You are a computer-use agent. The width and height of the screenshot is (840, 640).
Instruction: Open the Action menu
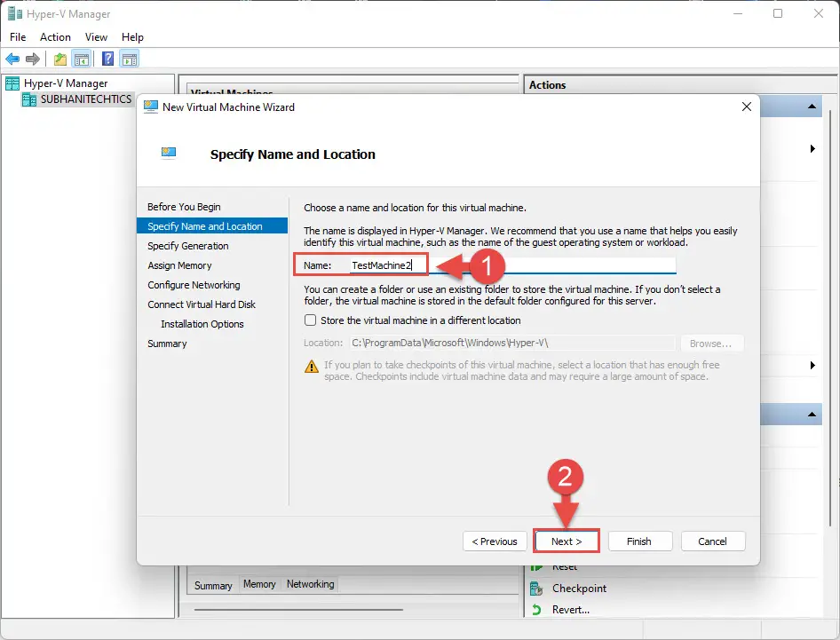55,37
